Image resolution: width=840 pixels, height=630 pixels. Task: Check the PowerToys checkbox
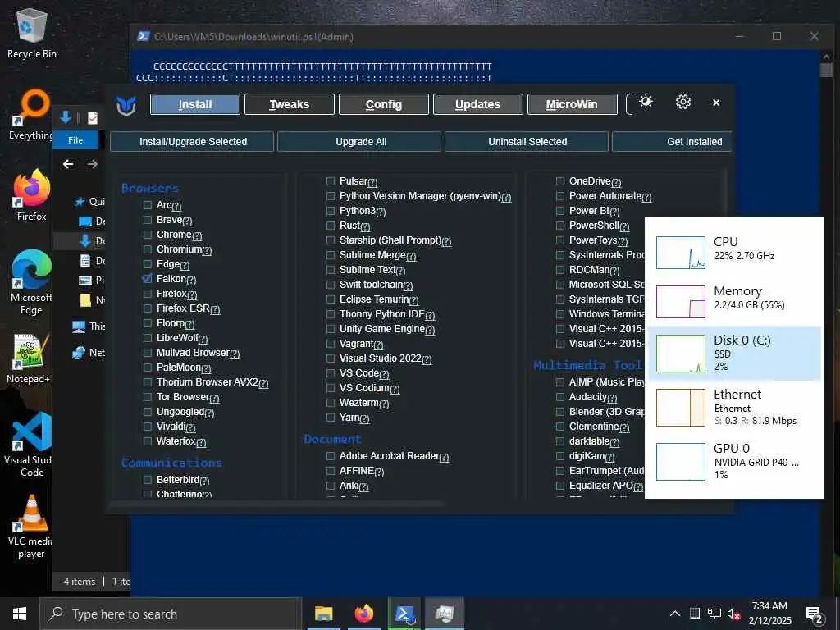(560, 240)
